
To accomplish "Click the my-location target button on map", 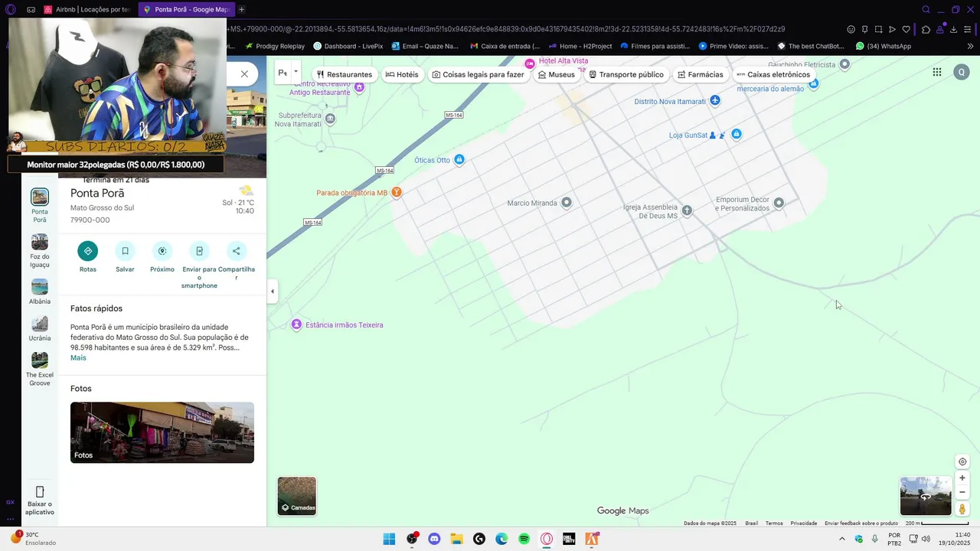I will [x=962, y=461].
